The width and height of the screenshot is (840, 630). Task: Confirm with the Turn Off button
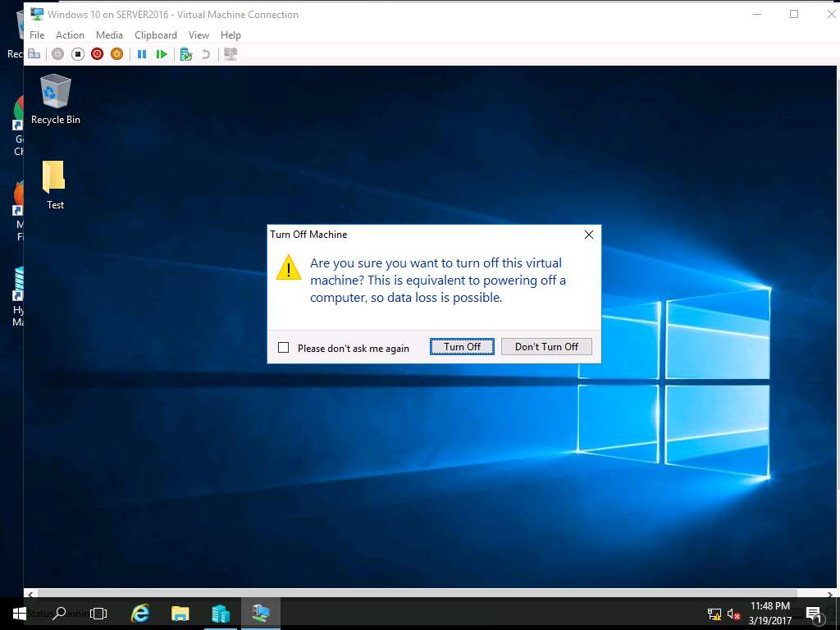[463, 347]
